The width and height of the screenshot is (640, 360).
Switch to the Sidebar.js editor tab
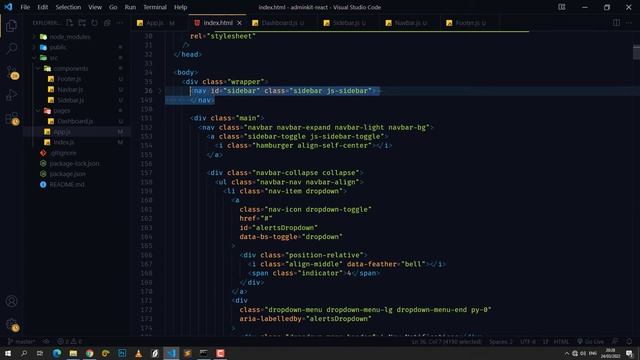(349, 23)
